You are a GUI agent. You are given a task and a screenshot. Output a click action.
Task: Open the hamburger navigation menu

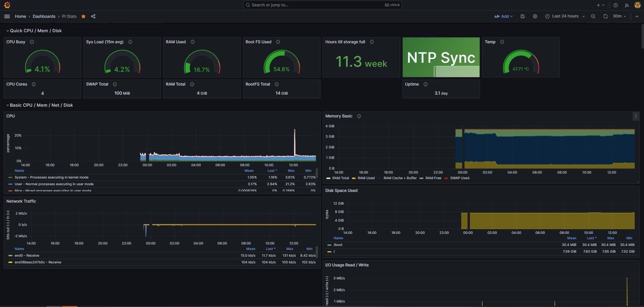pyautogui.click(x=7, y=16)
